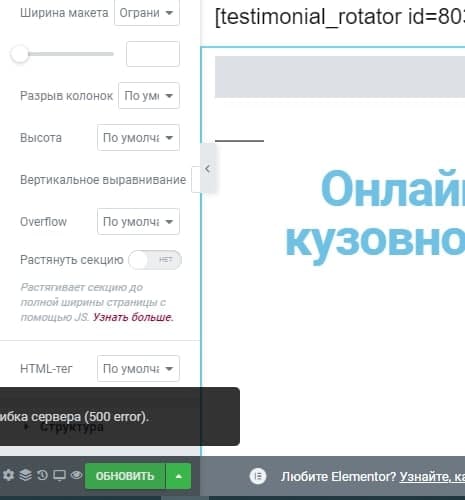Click the width slider handle

(20, 54)
